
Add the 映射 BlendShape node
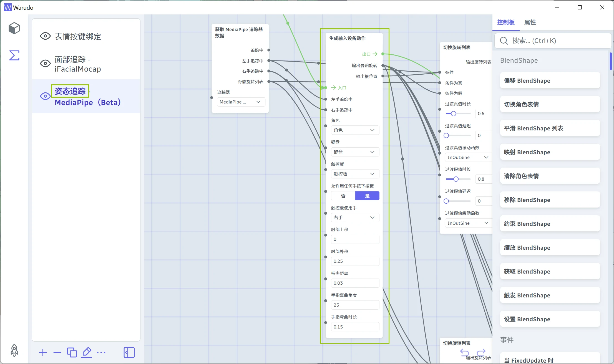(550, 152)
